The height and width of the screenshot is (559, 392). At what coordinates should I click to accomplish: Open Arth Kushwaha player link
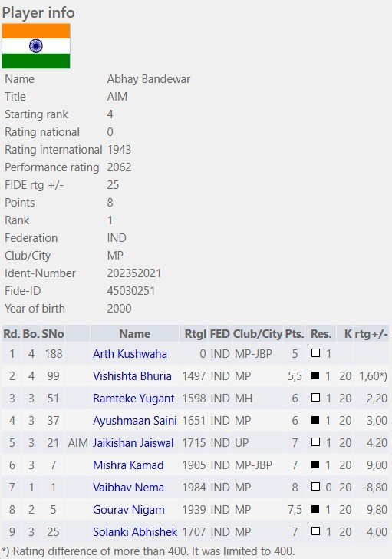point(130,354)
